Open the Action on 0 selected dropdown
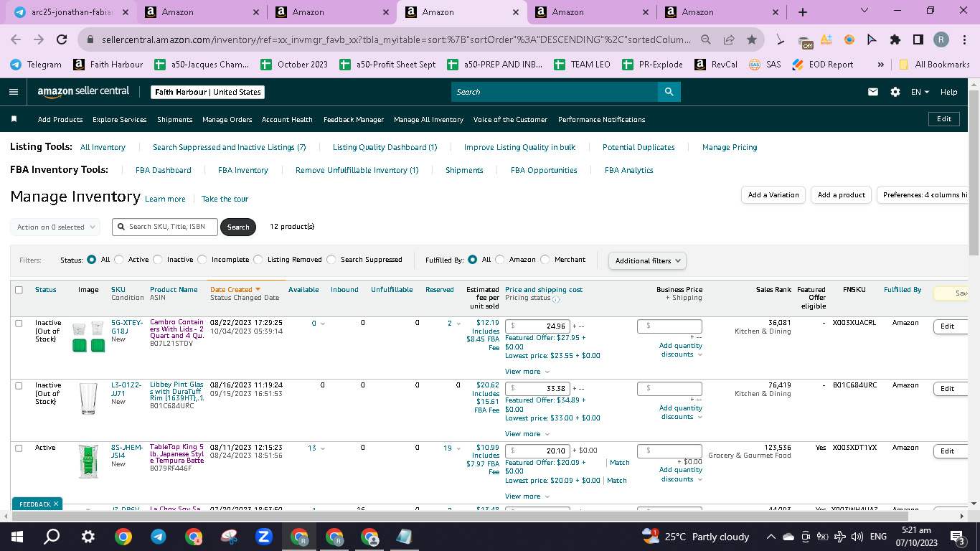 55,227
